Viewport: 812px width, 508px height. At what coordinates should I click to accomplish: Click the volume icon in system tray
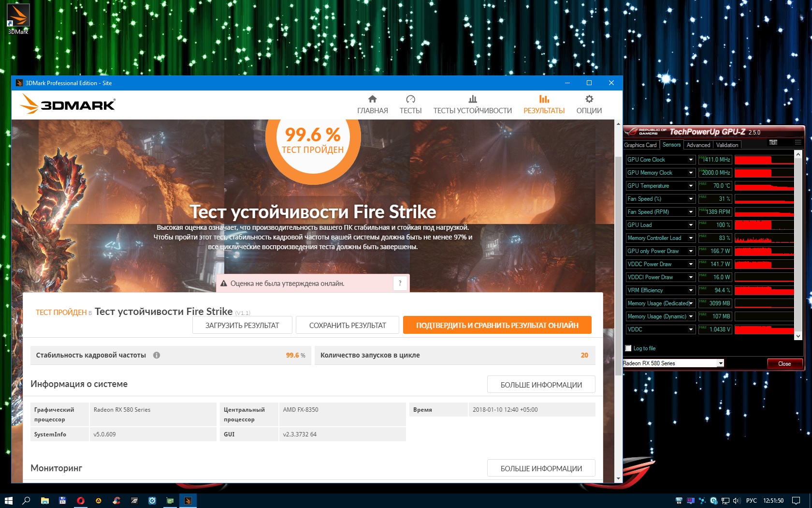[x=737, y=501]
